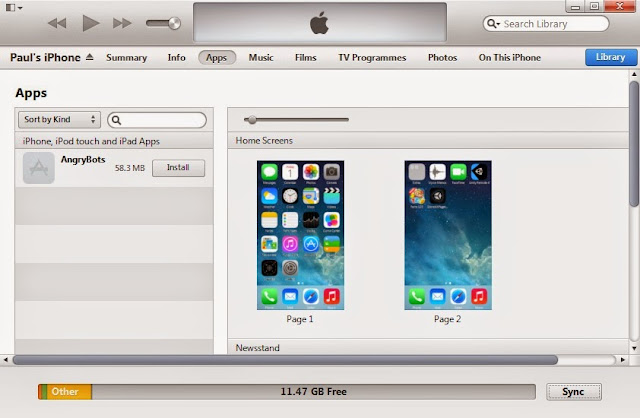The image size is (640, 418).
Task: Click the App Store icon on Page 1
Action: pyautogui.click(x=311, y=244)
